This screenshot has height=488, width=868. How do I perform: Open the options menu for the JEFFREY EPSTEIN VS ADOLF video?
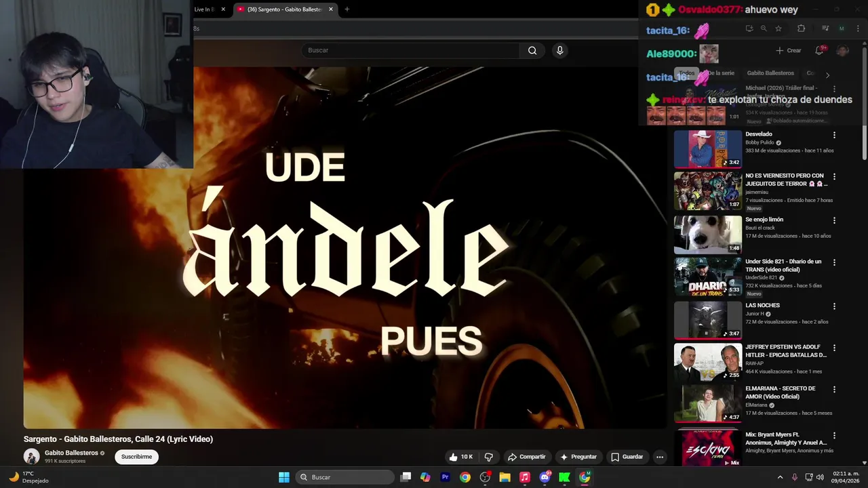click(x=834, y=348)
